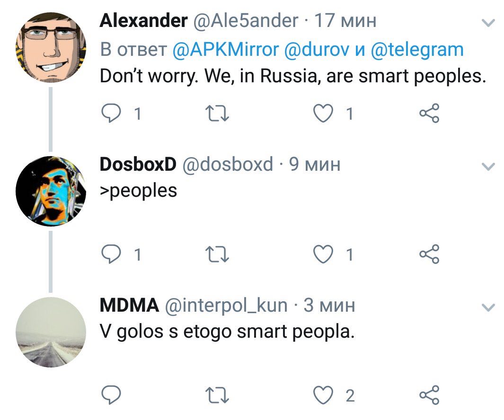Reply to MDMA's tweet
504x420 pixels.
pyautogui.click(x=111, y=395)
